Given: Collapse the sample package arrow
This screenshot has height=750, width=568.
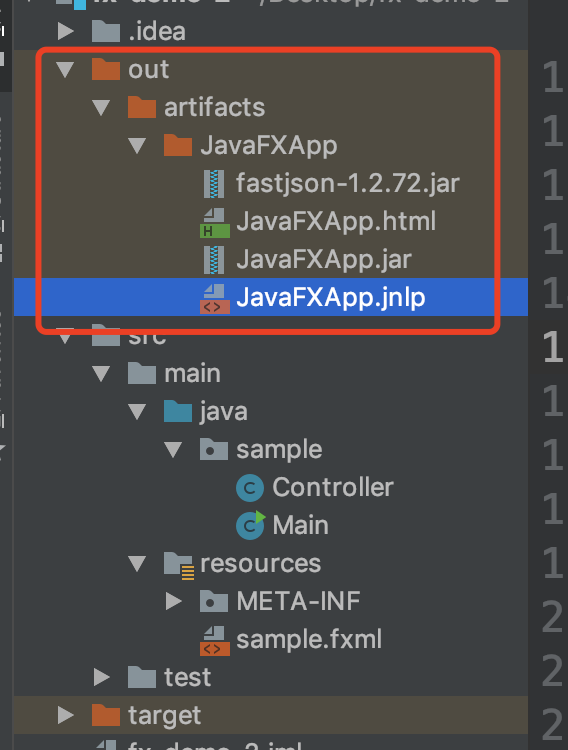Looking at the screenshot, I should click(173, 450).
